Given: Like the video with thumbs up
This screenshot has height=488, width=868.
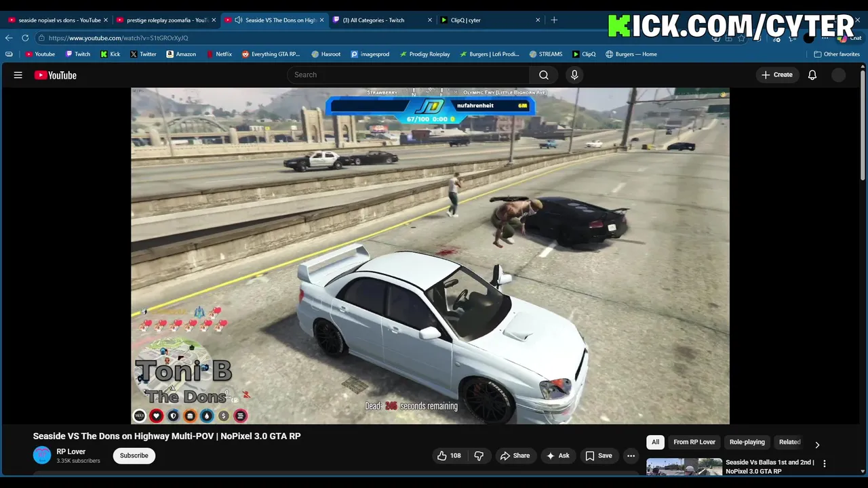Looking at the screenshot, I should click(449, 455).
